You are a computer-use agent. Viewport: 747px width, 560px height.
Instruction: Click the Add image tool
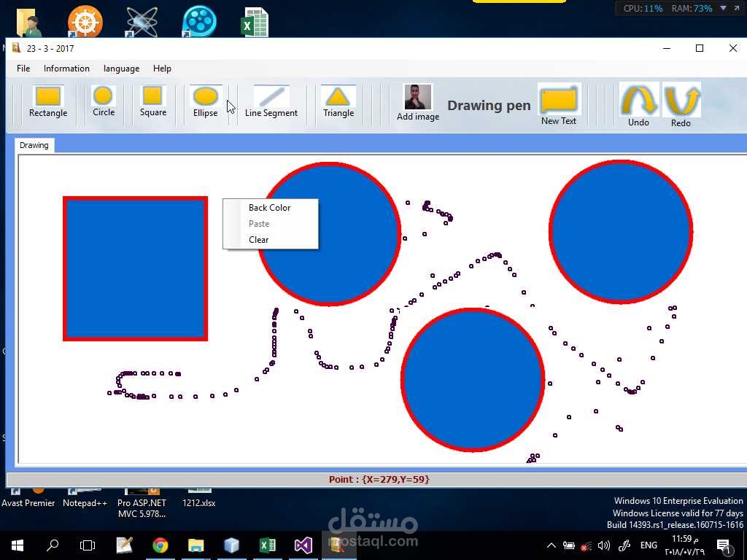tap(418, 103)
